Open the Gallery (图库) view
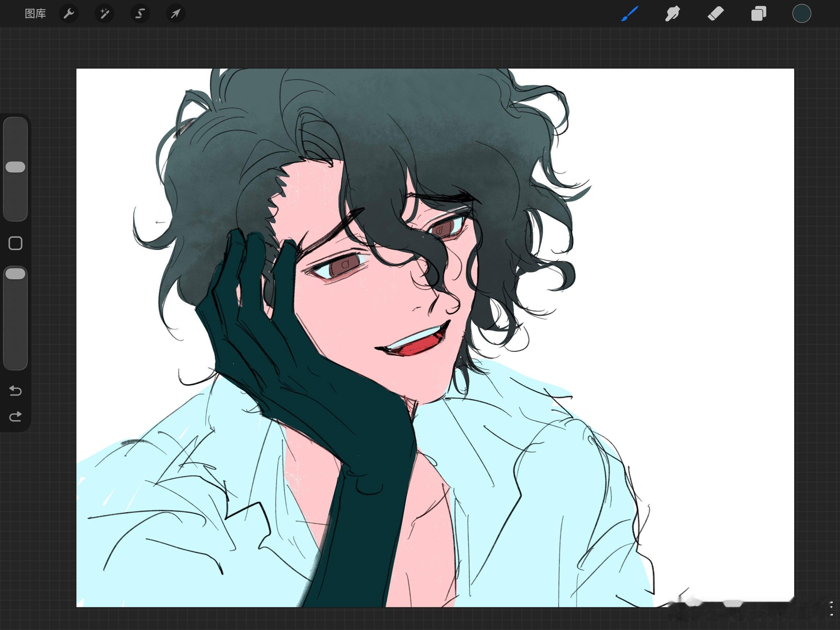840x630 pixels. [35, 14]
